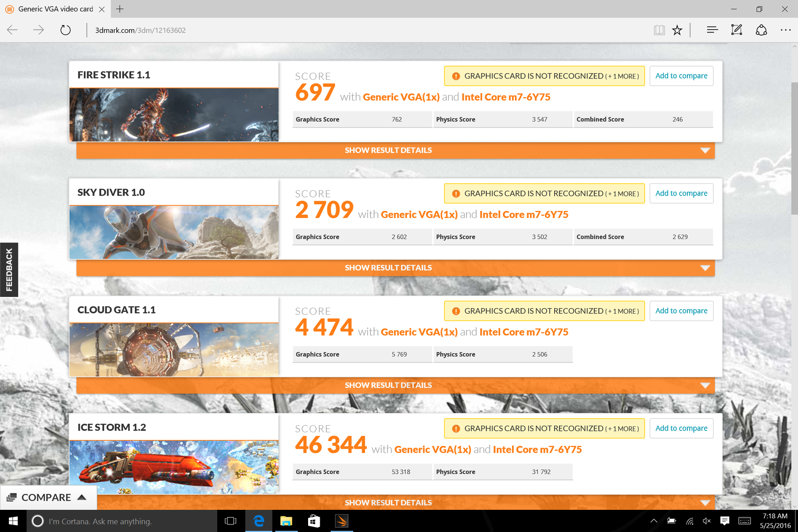
Task: Click the Fire Strike thumbnail image
Action: 174,115
